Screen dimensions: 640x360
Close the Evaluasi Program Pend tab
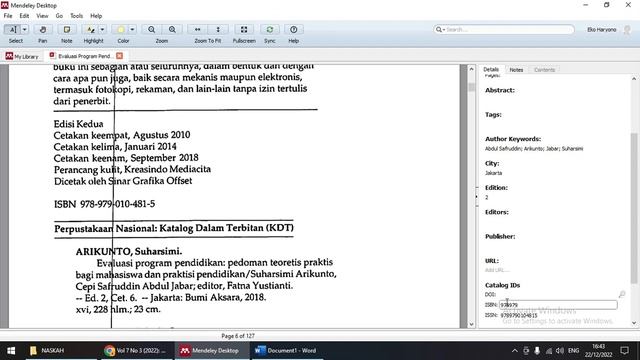119,56
